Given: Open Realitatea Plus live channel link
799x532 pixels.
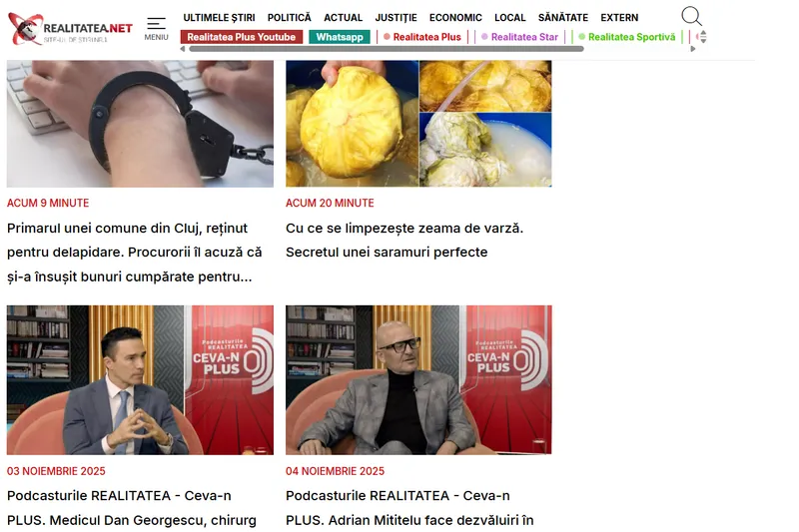Looking at the screenshot, I should (421, 37).
